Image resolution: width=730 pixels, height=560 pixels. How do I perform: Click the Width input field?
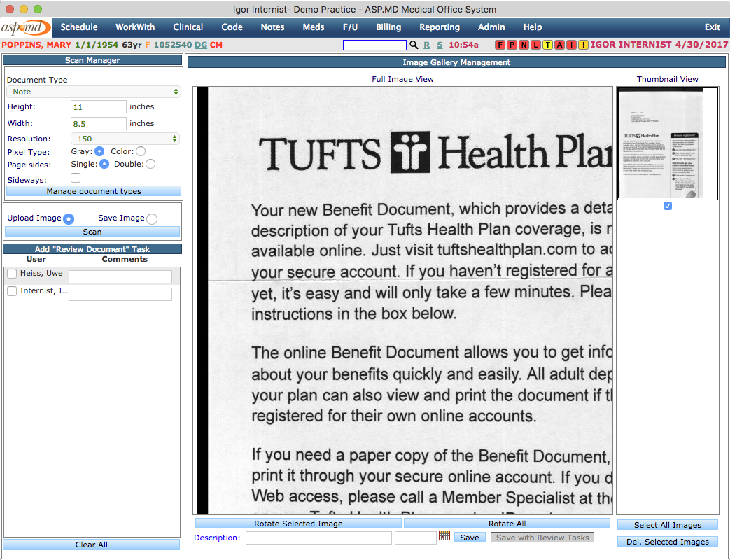click(x=98, y=123)
